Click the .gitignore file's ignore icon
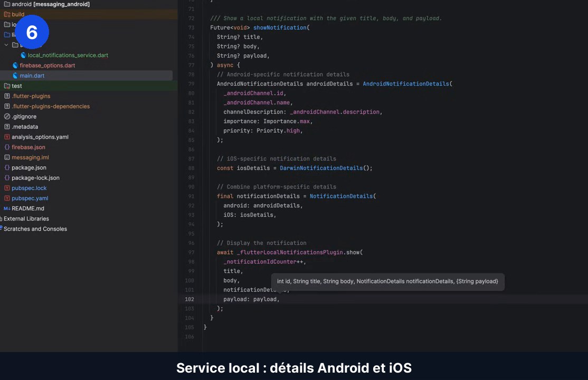 point(7,117)
